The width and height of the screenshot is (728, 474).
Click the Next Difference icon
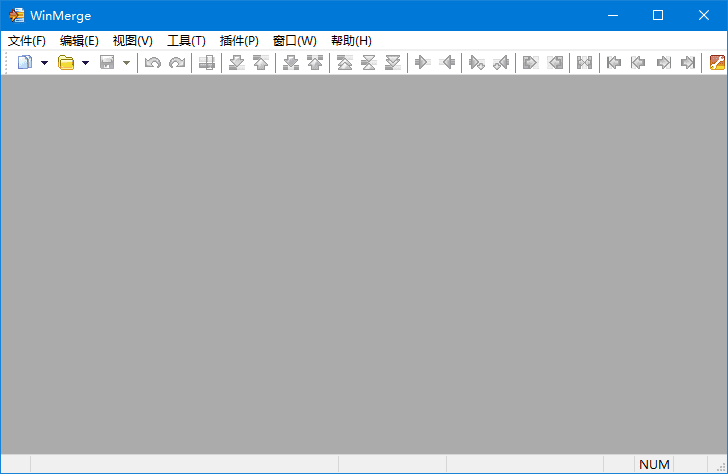[237, 63]
